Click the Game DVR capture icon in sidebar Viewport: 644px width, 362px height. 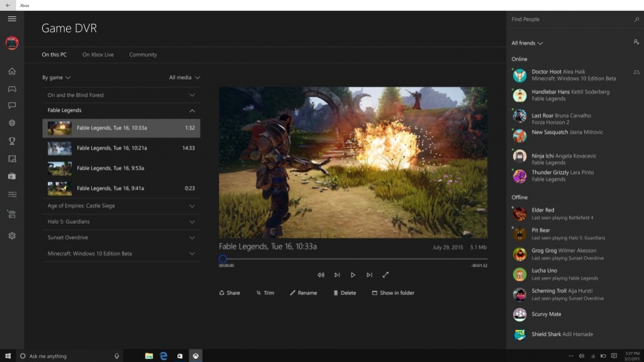(x=11, y=176)
